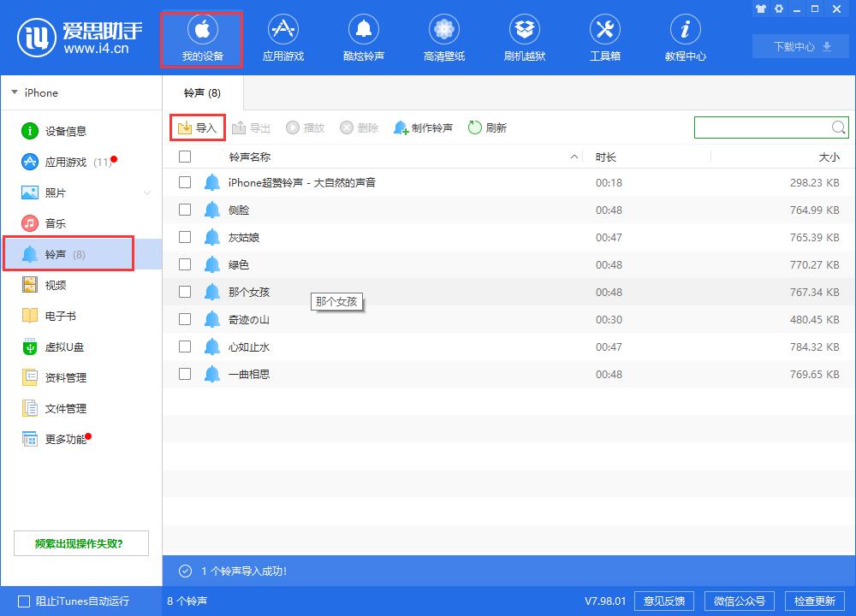
Task: Check the checkbox for 灰姑娘 ringtone
Action: [184, 237]
